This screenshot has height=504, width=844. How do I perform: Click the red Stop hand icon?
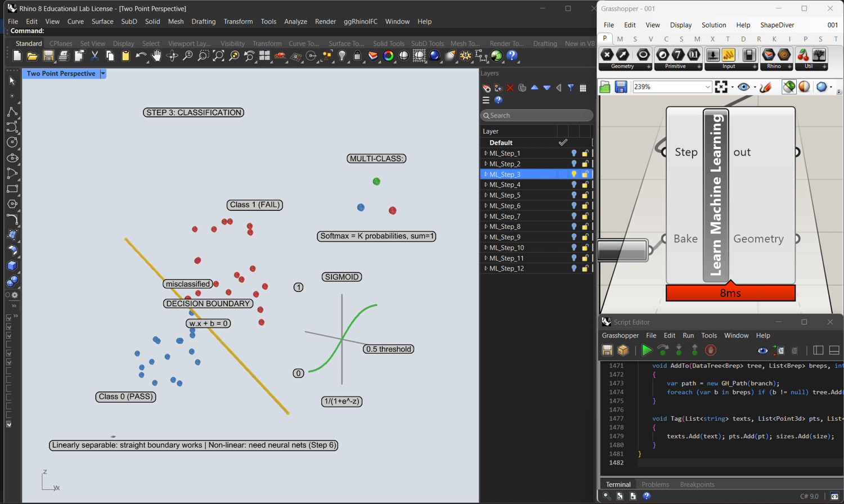(x=710, y=350)
